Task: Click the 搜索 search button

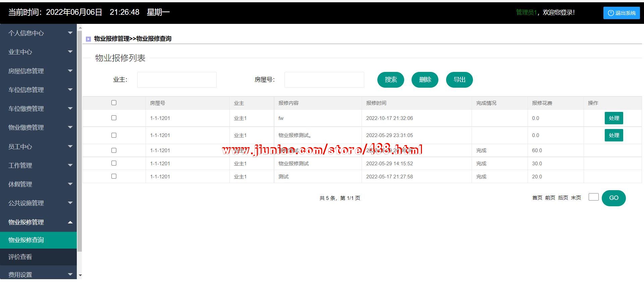Action: (x=390, y=80)
